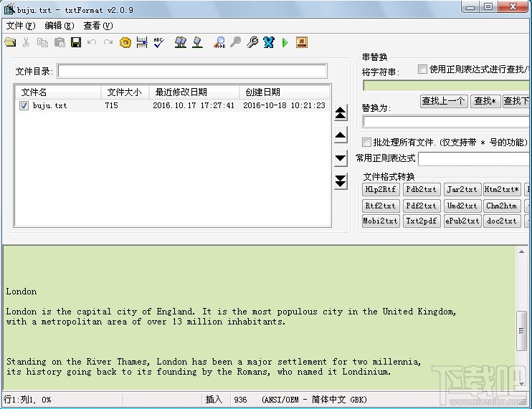Click the 常用正则表达式 combo field
Viewport: 532px width, 409px height.
tap(474, 158)
